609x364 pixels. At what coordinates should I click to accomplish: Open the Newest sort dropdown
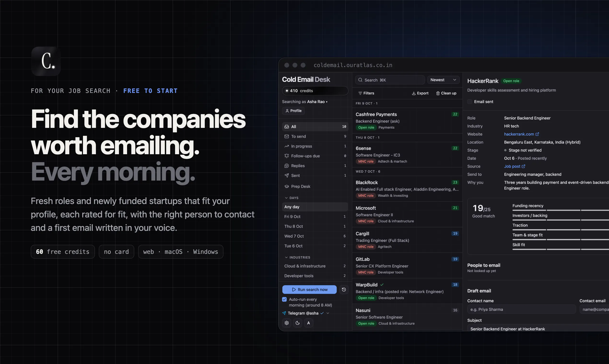click(443, 80)
